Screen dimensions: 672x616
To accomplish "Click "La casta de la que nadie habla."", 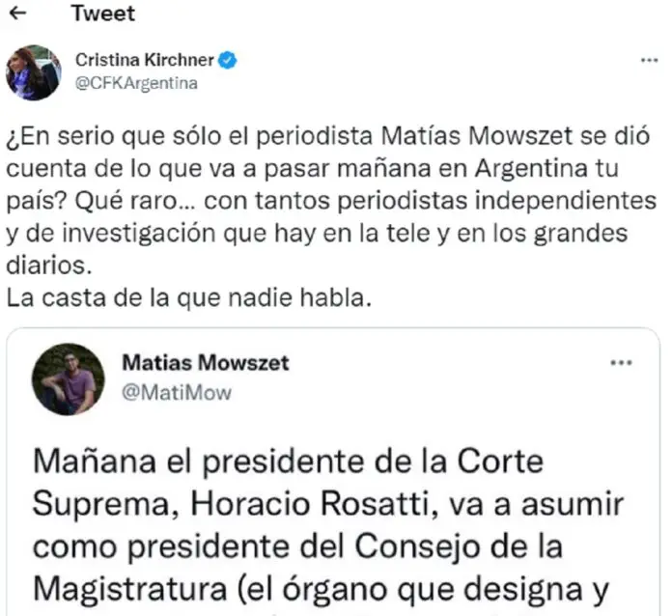I will click(x=188, y=298).
